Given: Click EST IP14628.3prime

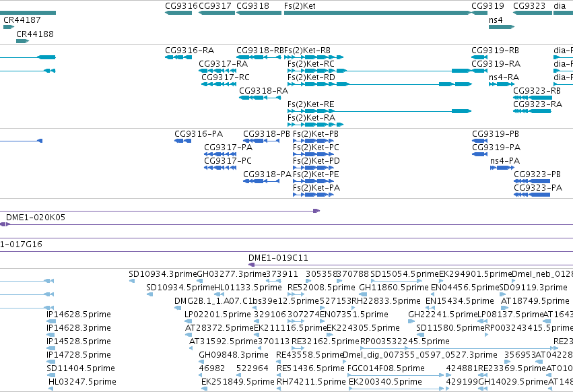Looking at the screenshot, I should [x=79, y=329].
